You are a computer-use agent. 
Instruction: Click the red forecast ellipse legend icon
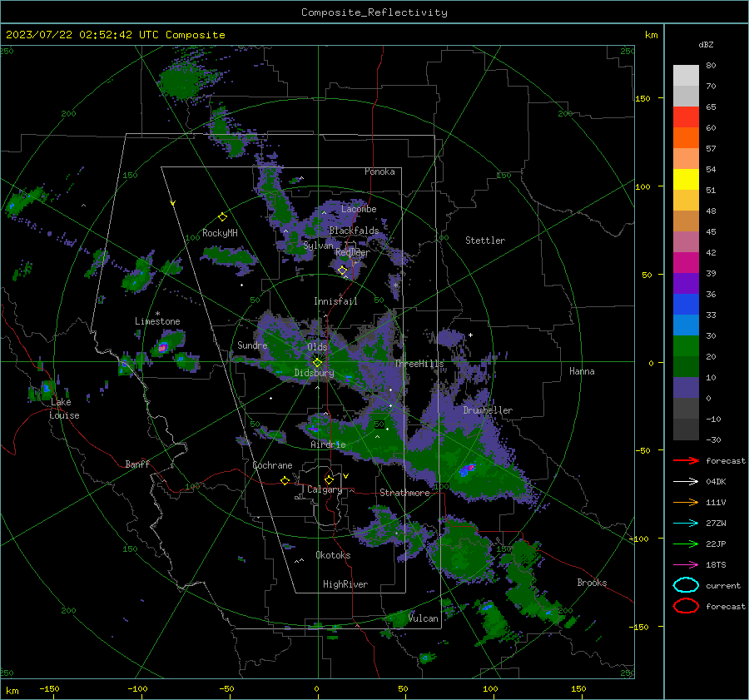[x=686, y=606]
